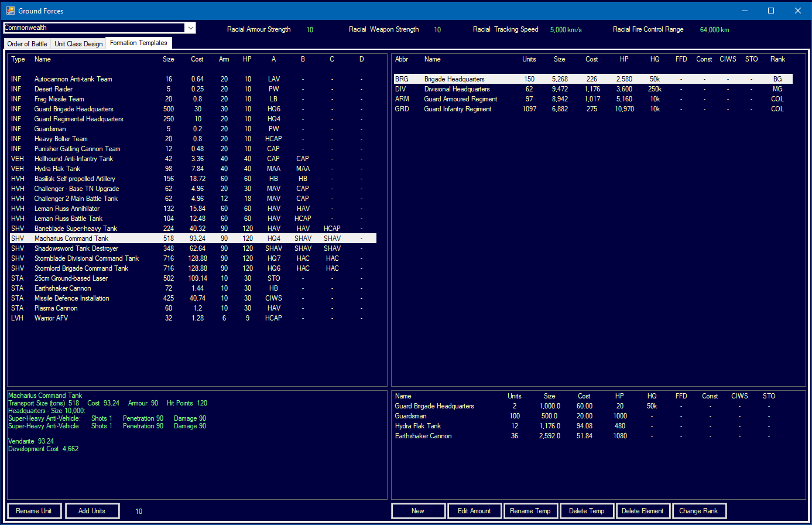812x525 pixels.
Task: Click the Delete Temp button
Action: click(x=587, y=511)
